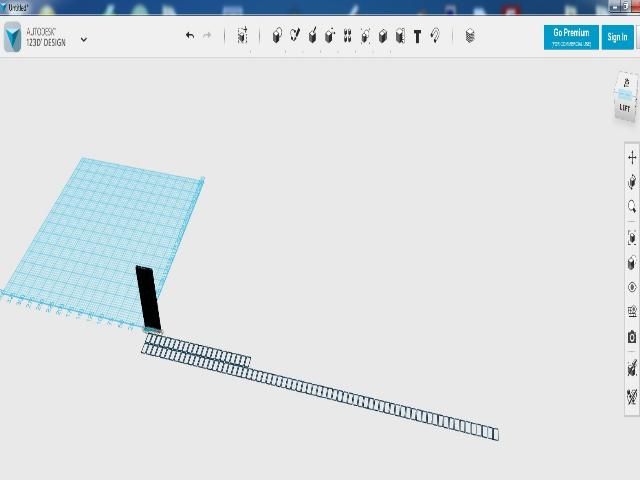
Task: Select the Pan tool in navigation bar
Action: tap(632, 157)
